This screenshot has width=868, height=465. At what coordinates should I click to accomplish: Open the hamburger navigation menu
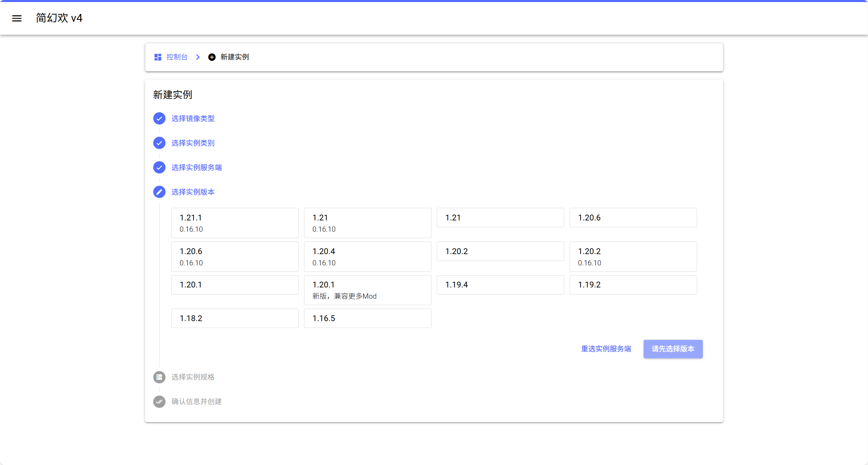[x=17, y=18]
